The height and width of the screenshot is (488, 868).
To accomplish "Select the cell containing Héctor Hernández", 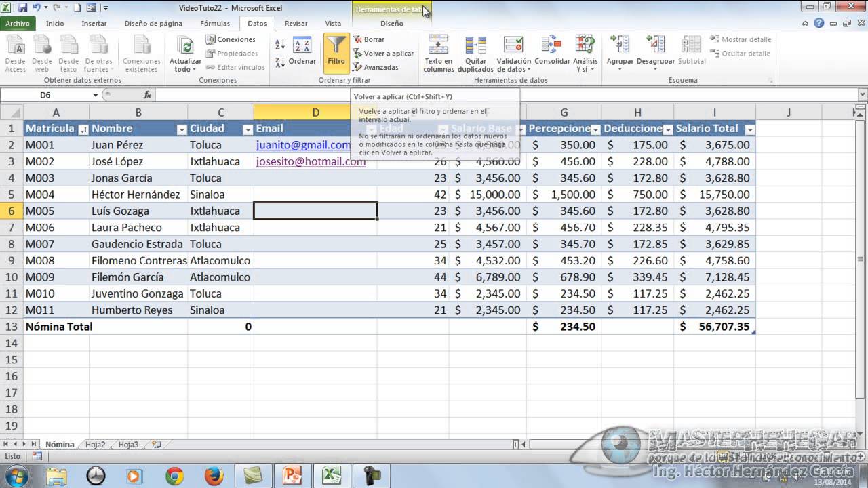I will tap(138, 195).
